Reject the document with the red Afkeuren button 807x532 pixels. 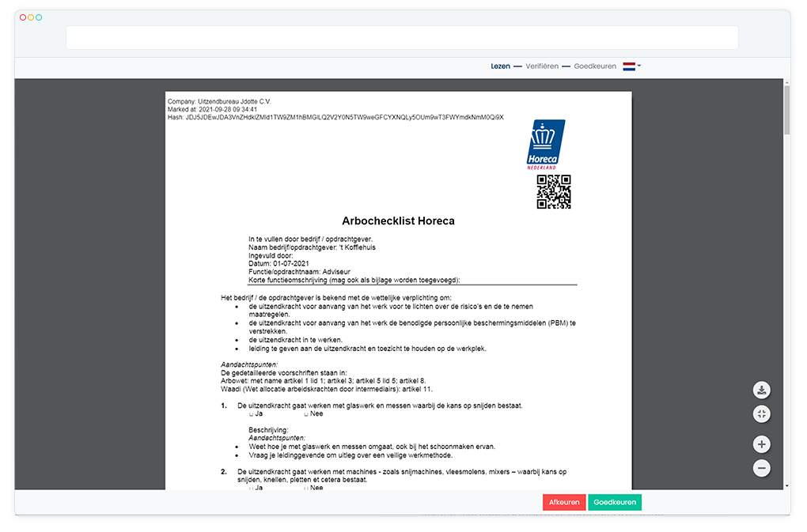point(564,502)
